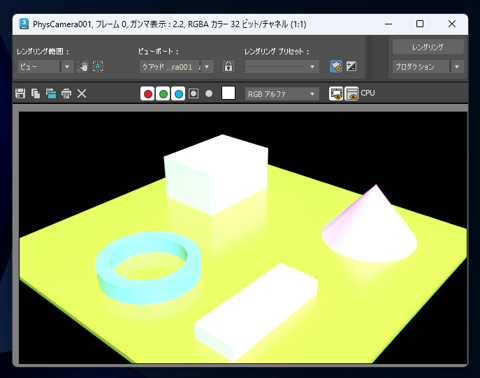
Task: Click the auto region selection icon
Action: pos(98,66)
